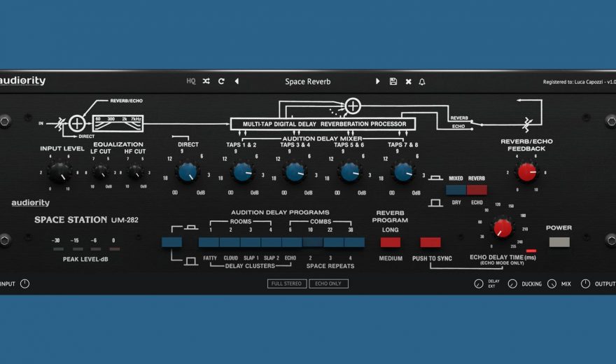Go to the next preset arrow
This screenshot has width=616, height=364.
click(378, 81)
